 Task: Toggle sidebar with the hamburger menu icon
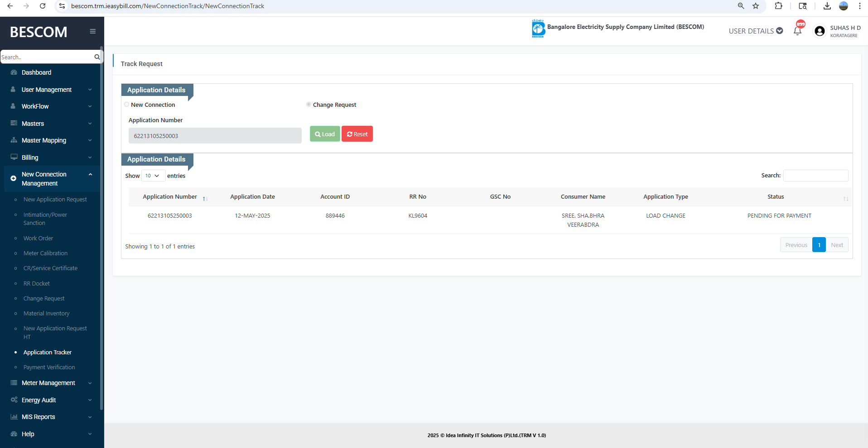(x=92, y=31)
